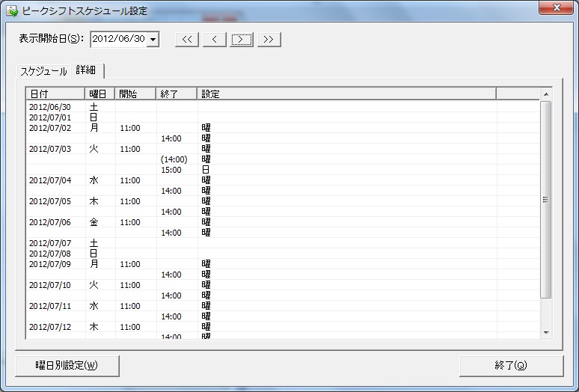Select the 2012/07/01 row
Screen dimensions: 579x392
pyautogui.click(x=283, y=117)
